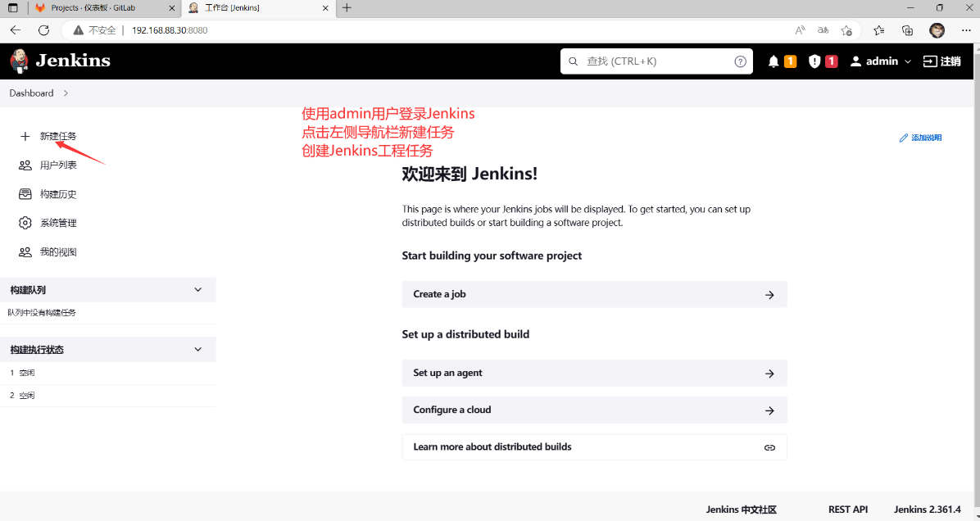Open the admin user profile

tap(873, 61)
